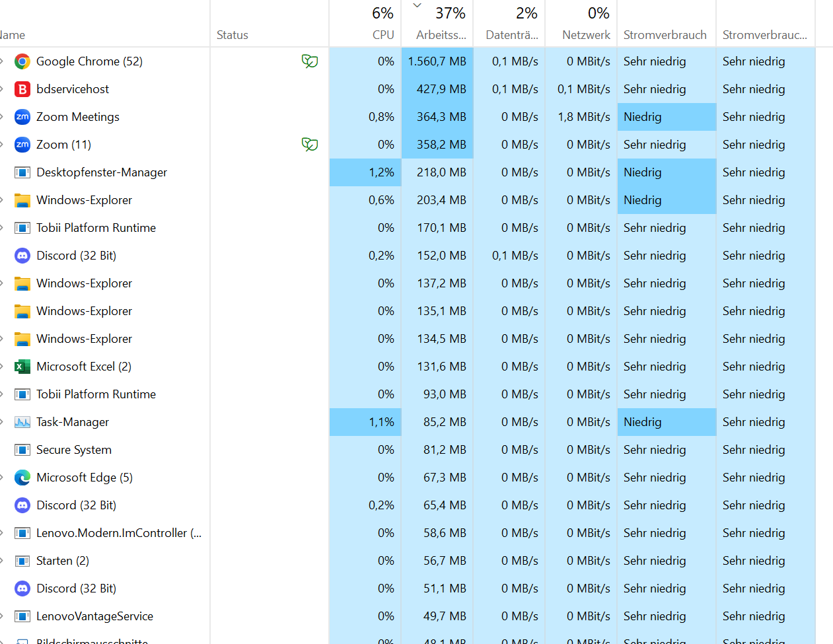The height and width of the screenshot is (644, 833).
Task: Click the 1.560,7 MB memory value
Action: coord(437,61)
